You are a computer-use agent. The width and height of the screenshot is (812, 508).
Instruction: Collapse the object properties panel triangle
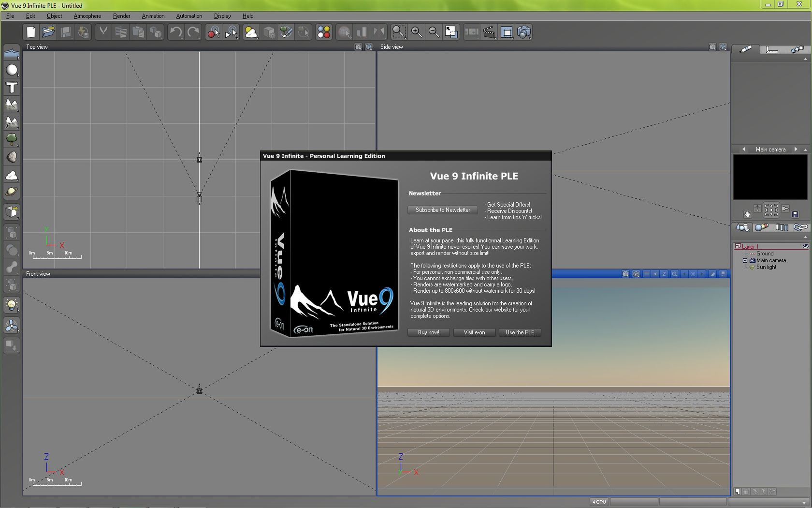click(805, 59)
